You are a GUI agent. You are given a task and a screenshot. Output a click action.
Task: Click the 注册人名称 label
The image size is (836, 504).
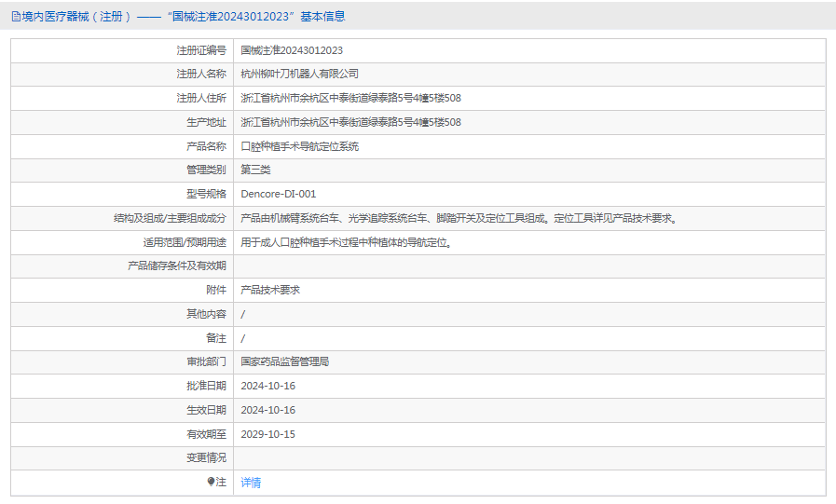[x=201, y=74]
